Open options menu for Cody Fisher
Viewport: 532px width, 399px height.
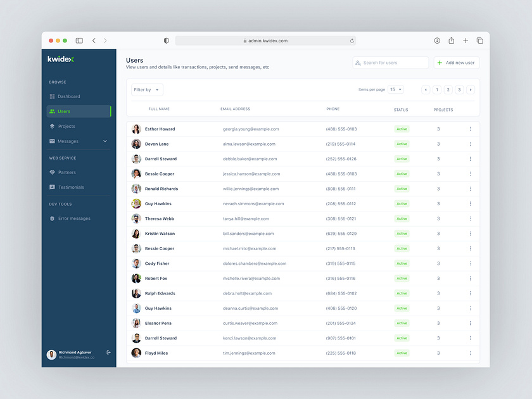(470, 263)
